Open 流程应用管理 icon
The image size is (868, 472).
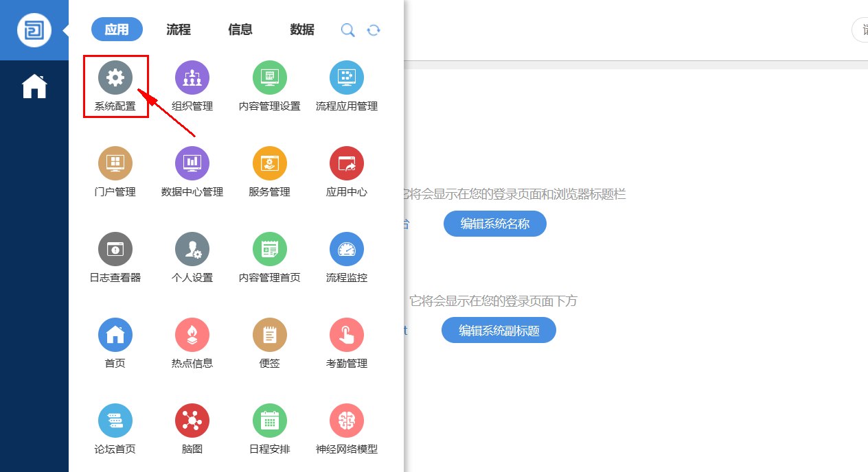click(347, 78)
